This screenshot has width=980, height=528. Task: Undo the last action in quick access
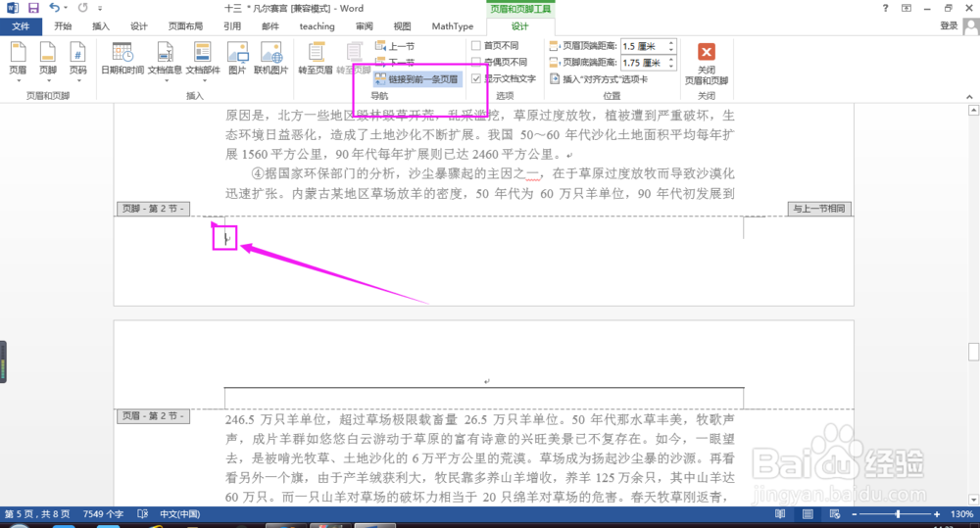tap(54, 8)
